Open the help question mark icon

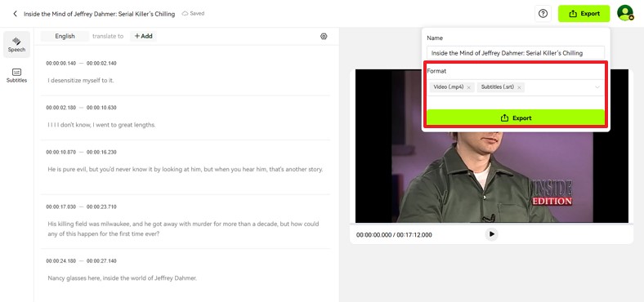point(543,14)
